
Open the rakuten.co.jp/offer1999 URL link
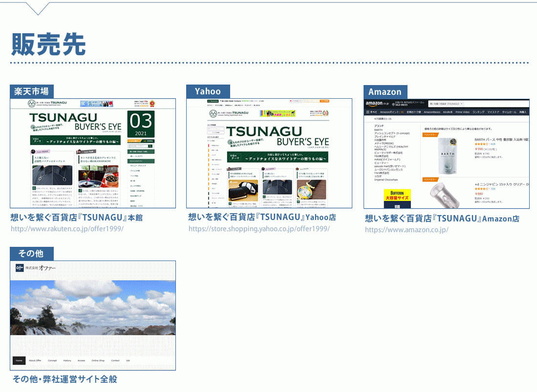(67, 229)
